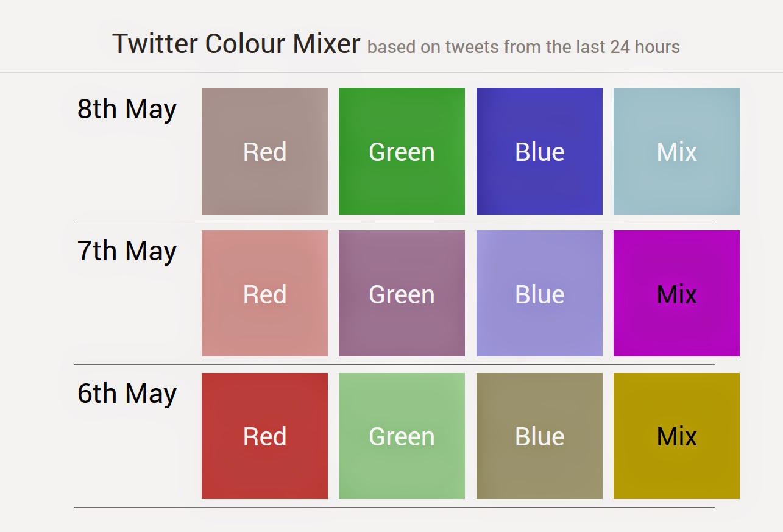
Task: Click the 'based on tweets' subtitle text
Action: (x=523, y=47)
